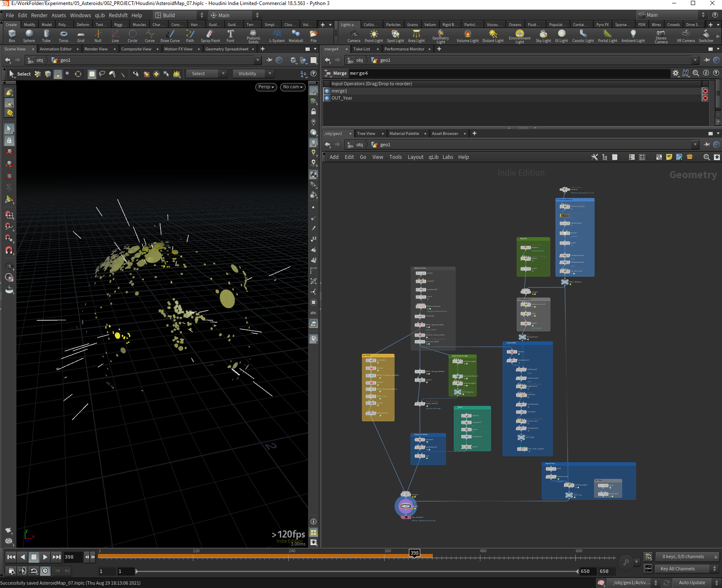Screen dimensions: 722x588
Task: Add a Torus from the shelf
Action: click(x=63, y=36)
